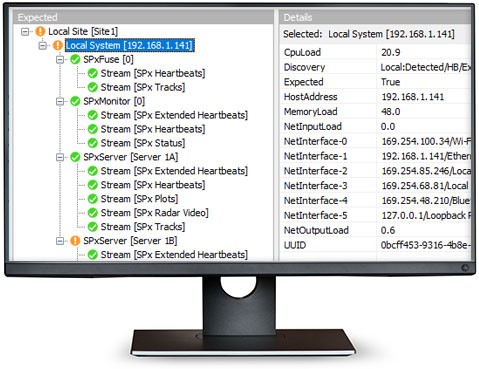Click the NetInterface-2 property name
Image resolution: width=479 pixels, height=369 pixels.
(x=315, y=171)
